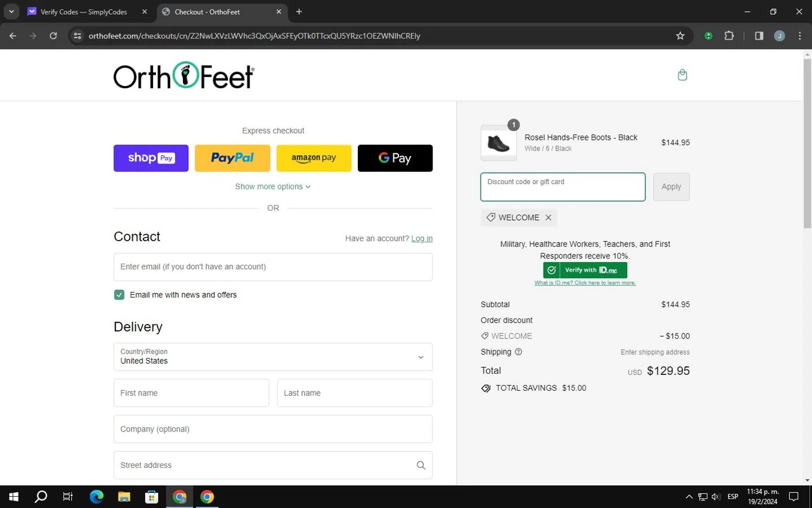The height and width of the screenshot is (508, 812).
Task: Open the tab search dropdown arrow
Action: [11, 11]
